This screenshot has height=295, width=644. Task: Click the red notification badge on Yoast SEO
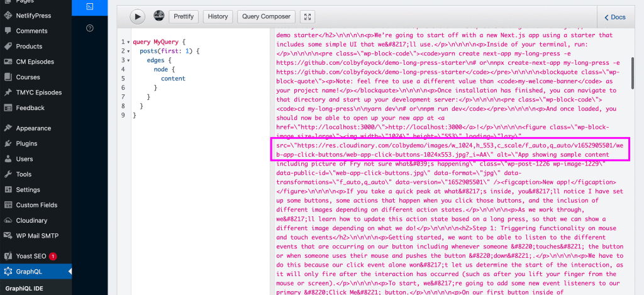coord(53,257)
